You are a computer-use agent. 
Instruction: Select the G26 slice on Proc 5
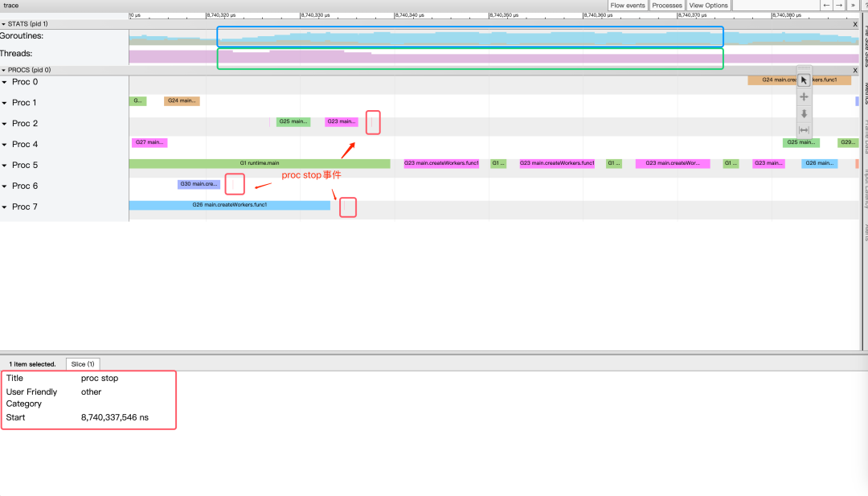[x=819, y=163]
